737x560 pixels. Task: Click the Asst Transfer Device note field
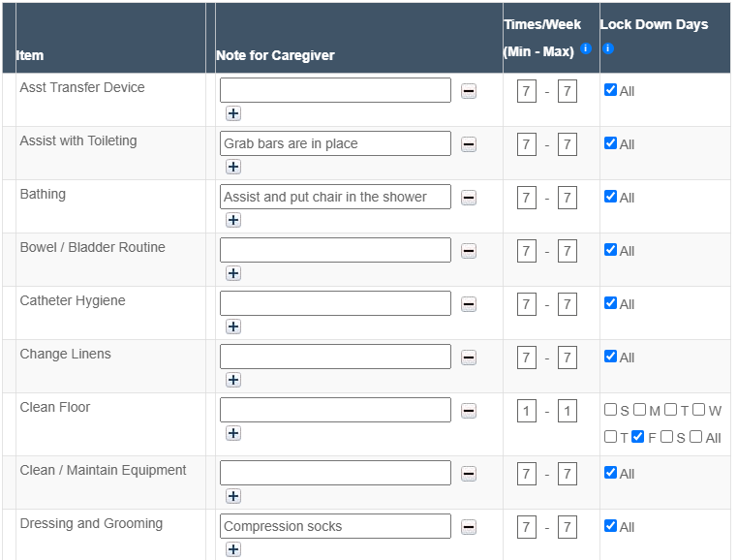pos(335,90)
